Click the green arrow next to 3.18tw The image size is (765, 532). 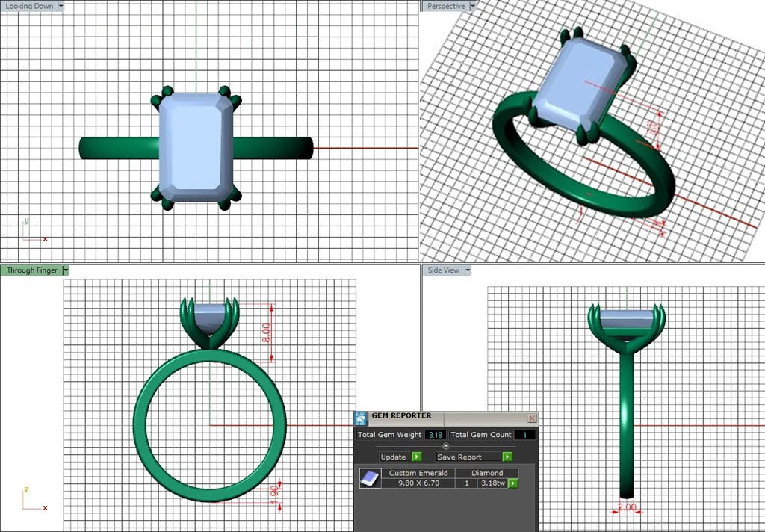tap(513, 483)
